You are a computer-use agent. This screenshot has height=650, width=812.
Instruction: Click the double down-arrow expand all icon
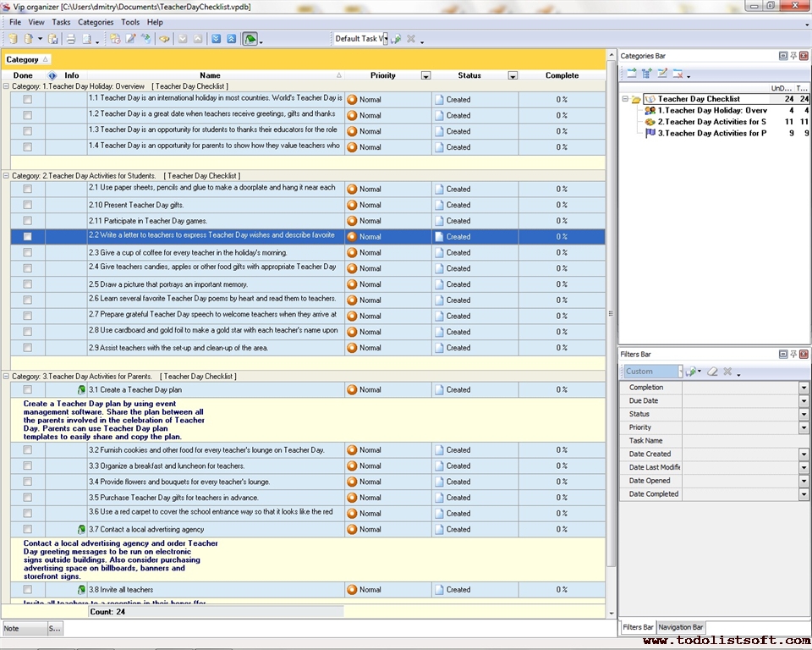pos(216,39)
